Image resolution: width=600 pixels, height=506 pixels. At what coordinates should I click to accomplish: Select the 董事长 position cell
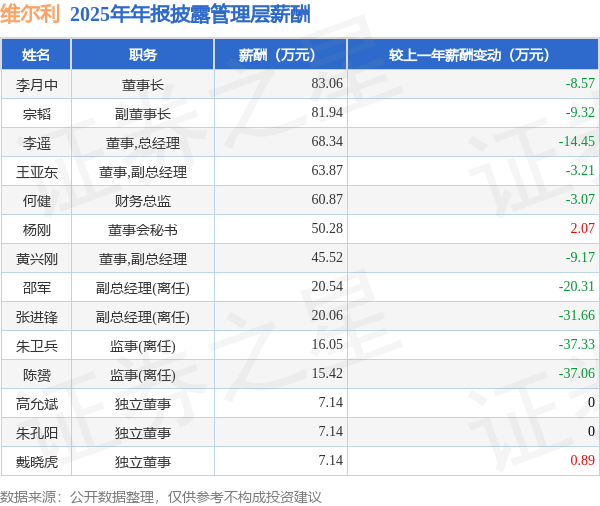(x=143, y=85)
